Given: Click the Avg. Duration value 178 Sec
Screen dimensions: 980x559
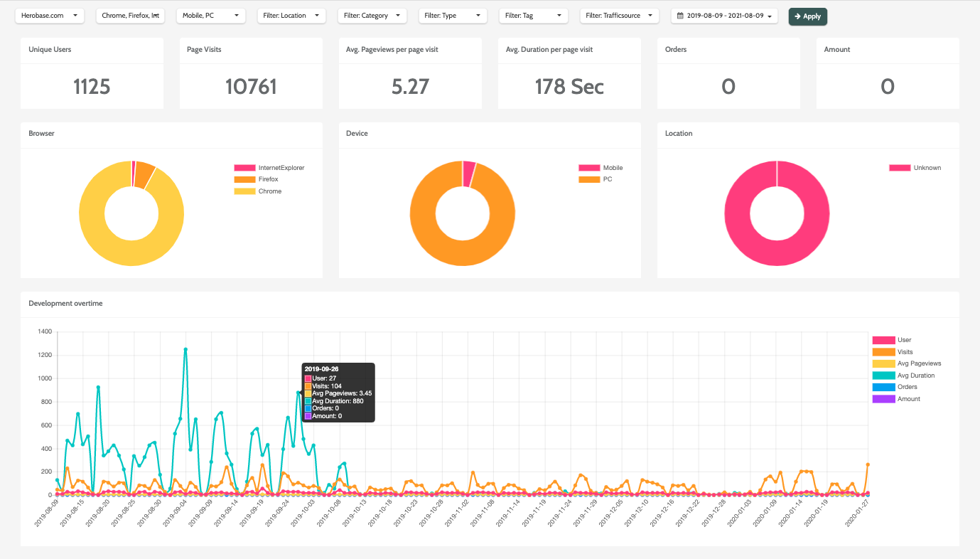Looking at the screenshot, I should [x=569, y=87].
